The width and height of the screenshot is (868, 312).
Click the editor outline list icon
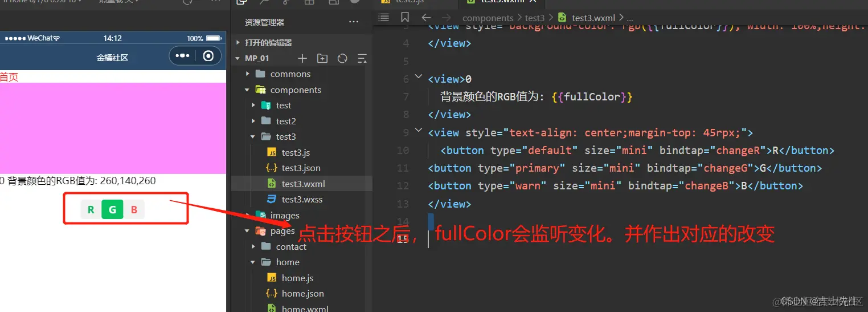tap(384, 18)
